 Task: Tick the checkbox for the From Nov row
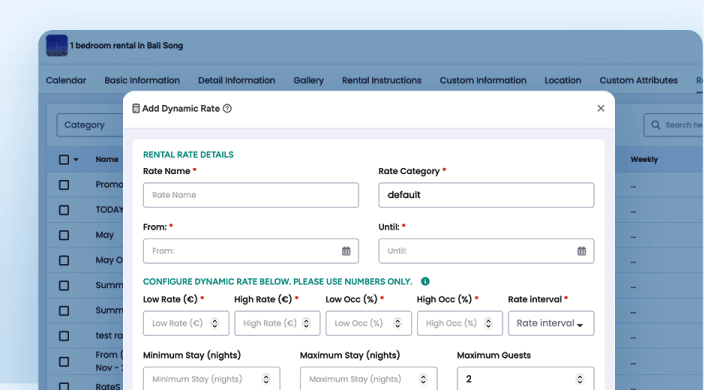tap(64, 361)
